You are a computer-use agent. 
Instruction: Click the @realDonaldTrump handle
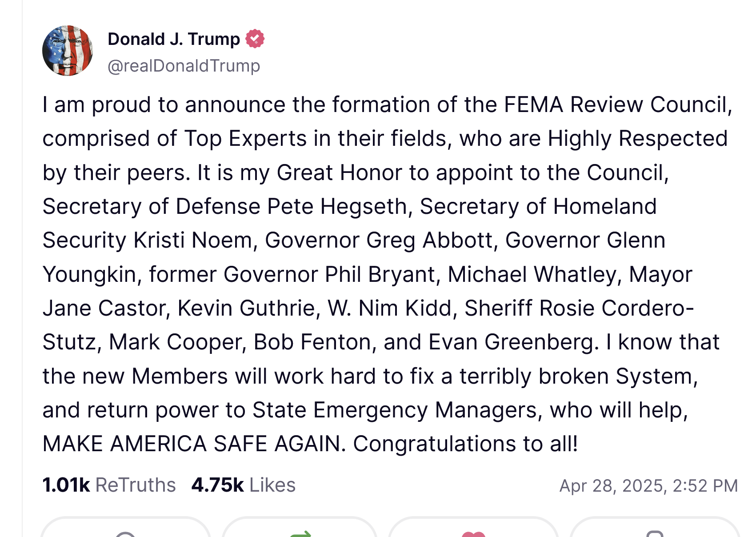[x=184, y=66]
